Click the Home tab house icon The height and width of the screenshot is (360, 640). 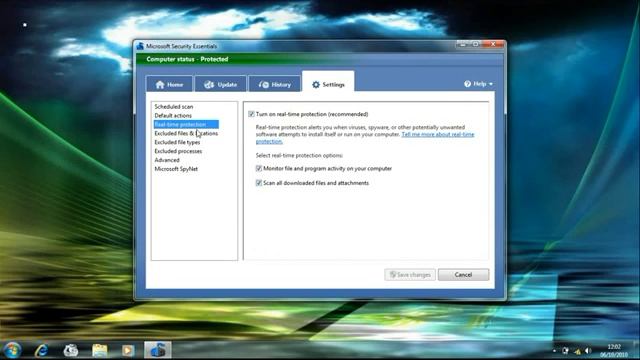[x=160, y=84]
